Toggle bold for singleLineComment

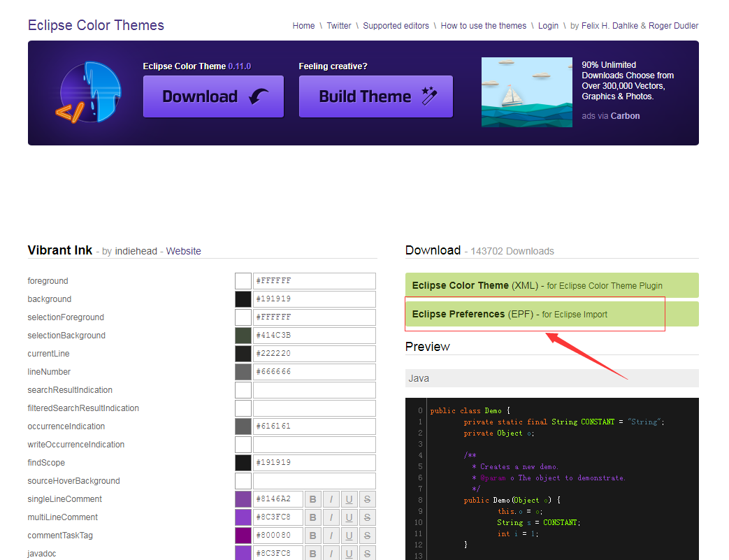313,499
